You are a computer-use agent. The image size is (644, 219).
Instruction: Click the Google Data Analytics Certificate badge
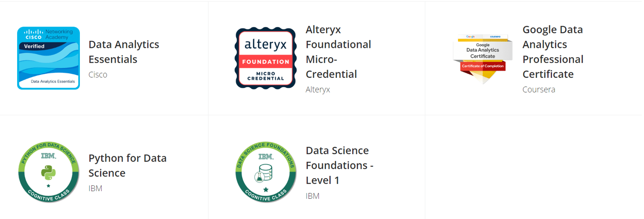coord(483,58)
